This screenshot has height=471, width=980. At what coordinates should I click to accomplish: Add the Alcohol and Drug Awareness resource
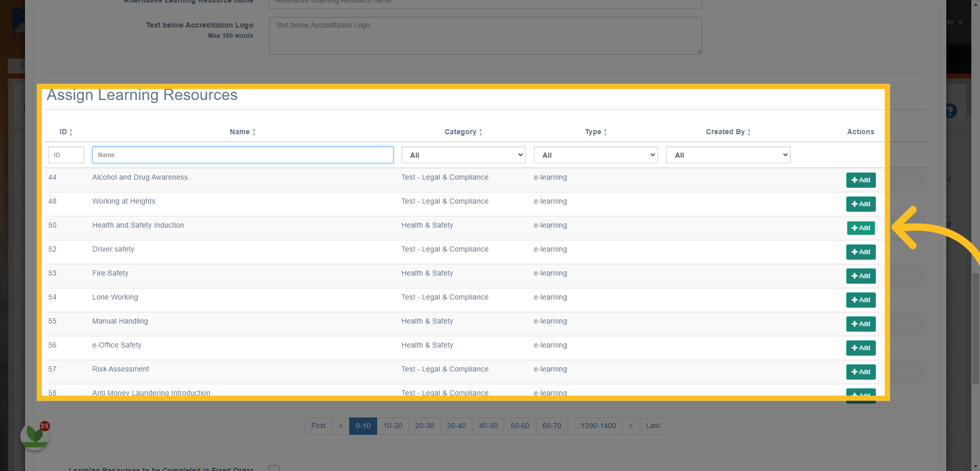point(861,180)
